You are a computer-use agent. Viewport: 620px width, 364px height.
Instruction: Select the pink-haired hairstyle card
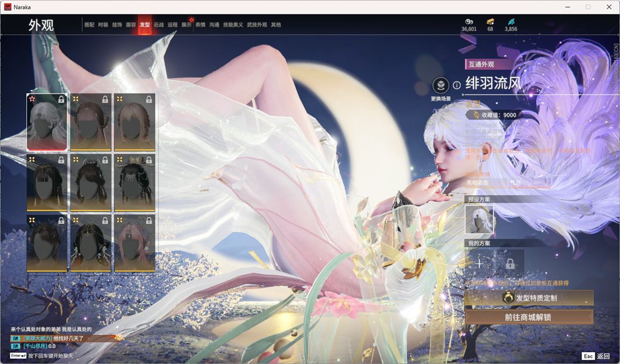click(x=135, y=244)
